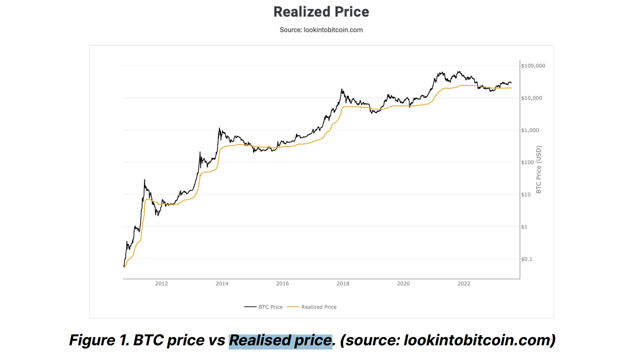Toggle the BTC Price legend entry

click(x=270, y=307)
